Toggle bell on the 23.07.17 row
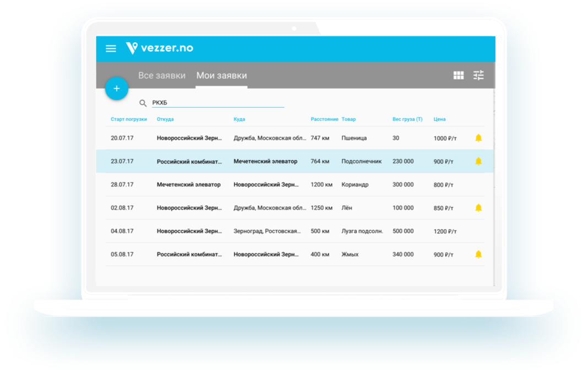This screenshot has height=372, width=588. click(x=478, y=161)
